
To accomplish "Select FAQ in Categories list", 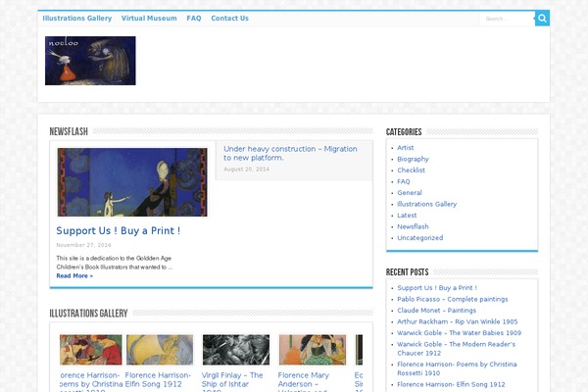I will click(x=404, y=181).
